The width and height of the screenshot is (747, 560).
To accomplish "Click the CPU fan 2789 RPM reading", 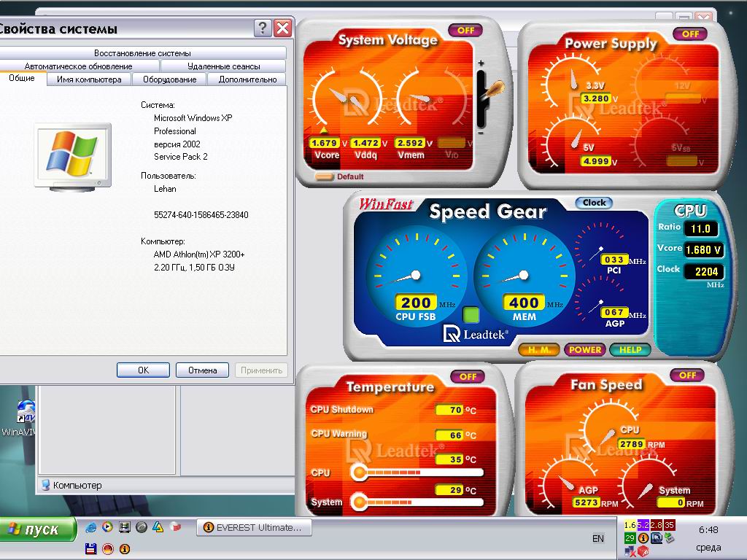I will [x=632, y=444].
